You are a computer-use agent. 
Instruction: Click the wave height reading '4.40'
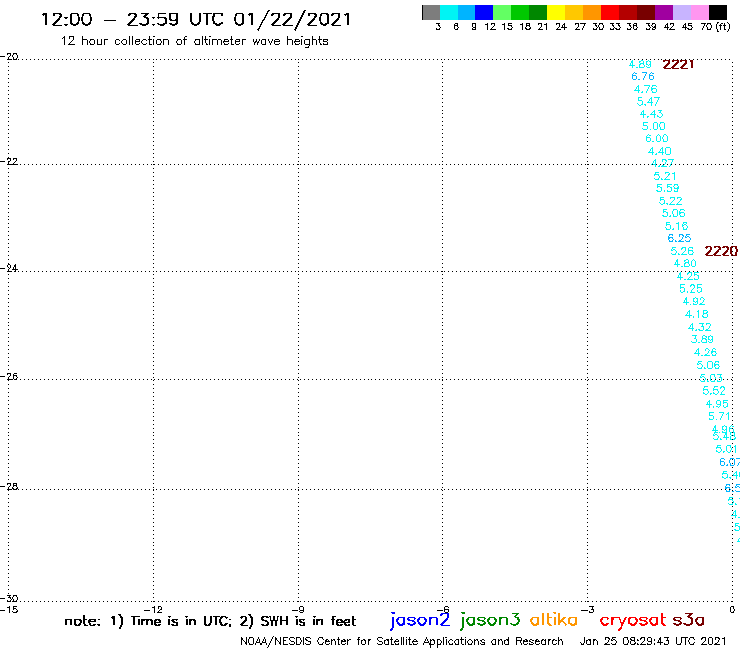pyautogui.click(x=659, y=151)
